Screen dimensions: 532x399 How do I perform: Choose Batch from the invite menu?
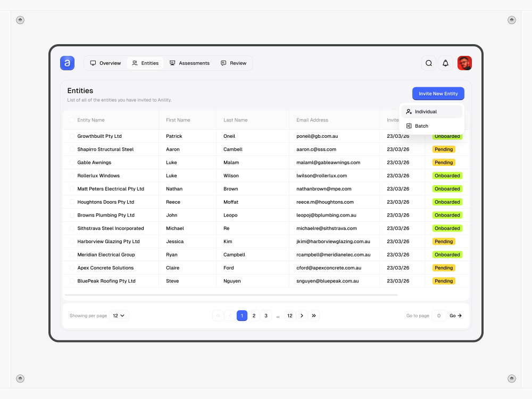431,126
